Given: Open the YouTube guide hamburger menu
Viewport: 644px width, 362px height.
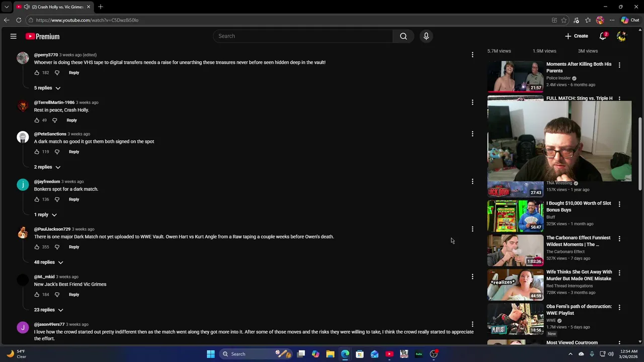Looking at the screenshot, I should (x=14, y=36).
